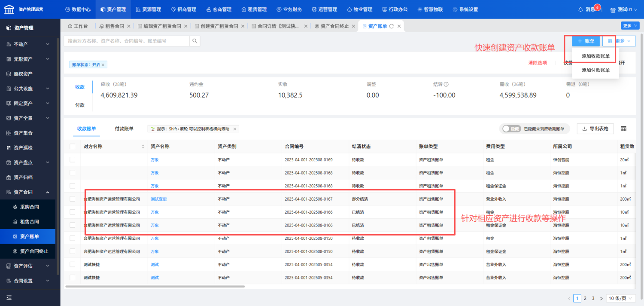The width and height of the screenshot is (644, 306).
Task: Switch to the 付款账单 tab
Action: 124,129
